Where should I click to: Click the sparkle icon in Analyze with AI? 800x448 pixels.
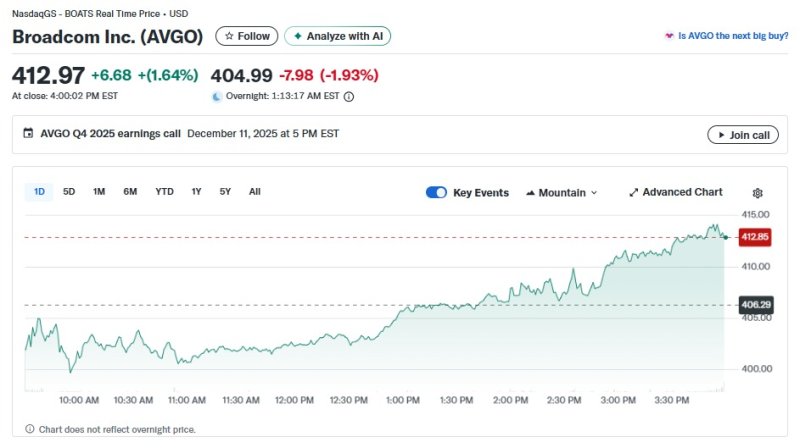(x=297, y=36)
